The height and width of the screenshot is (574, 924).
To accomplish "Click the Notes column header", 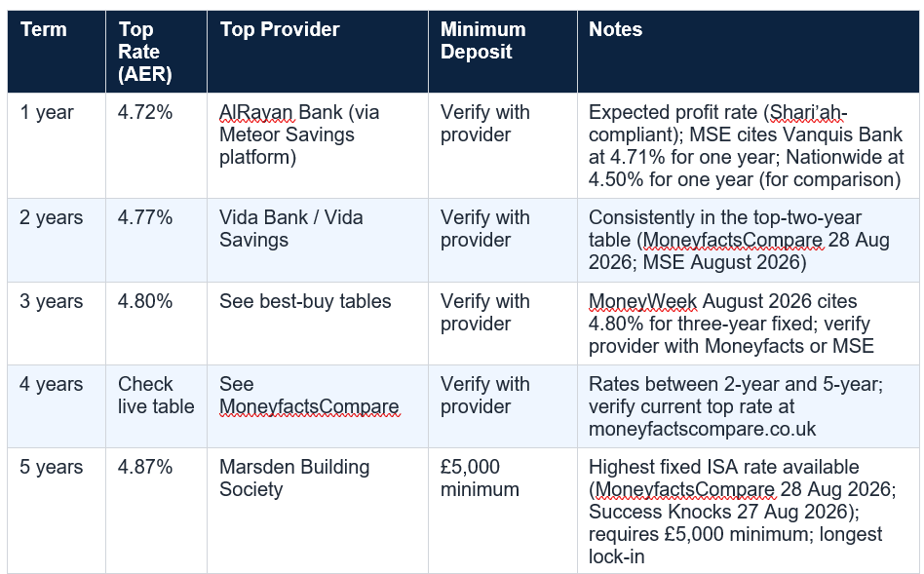I will (x=748, y=52).
